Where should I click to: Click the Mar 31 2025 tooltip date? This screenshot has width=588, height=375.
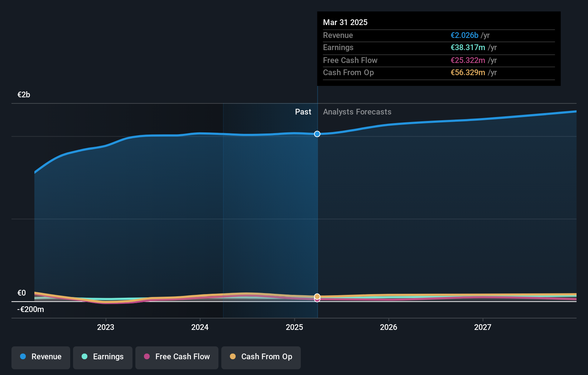tap(345, 22)
